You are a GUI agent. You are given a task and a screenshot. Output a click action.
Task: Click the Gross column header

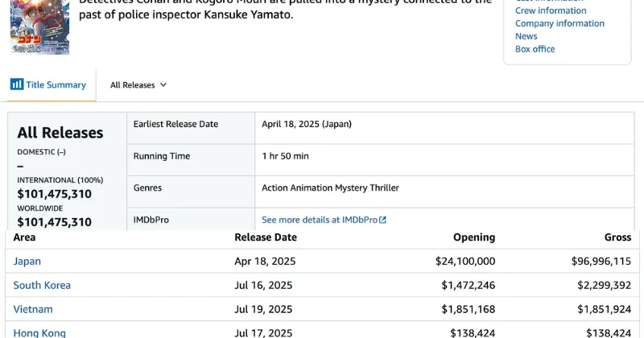(x=617, y=237)
